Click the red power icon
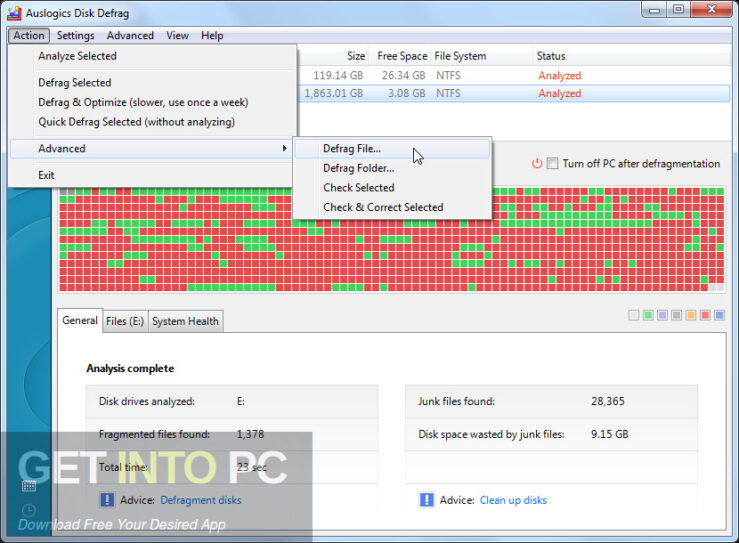The width and height of the screenshot is (739, 543). 537,164
